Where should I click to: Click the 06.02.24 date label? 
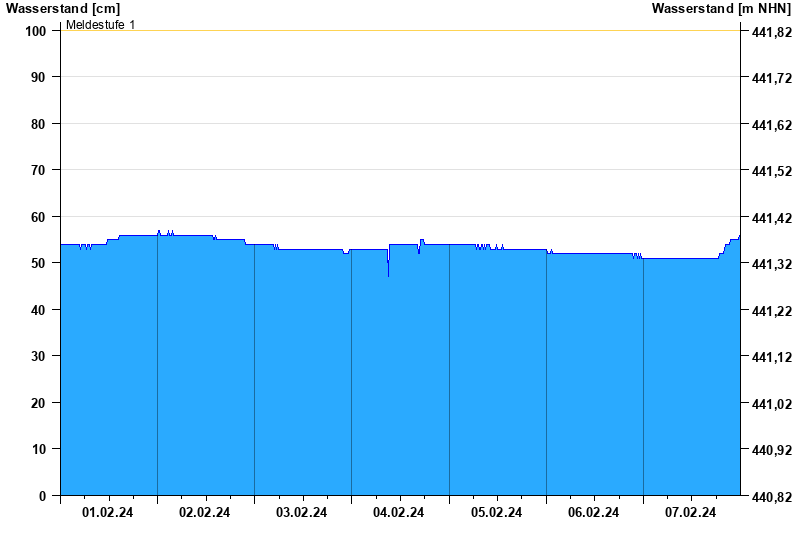coord(593,513)
